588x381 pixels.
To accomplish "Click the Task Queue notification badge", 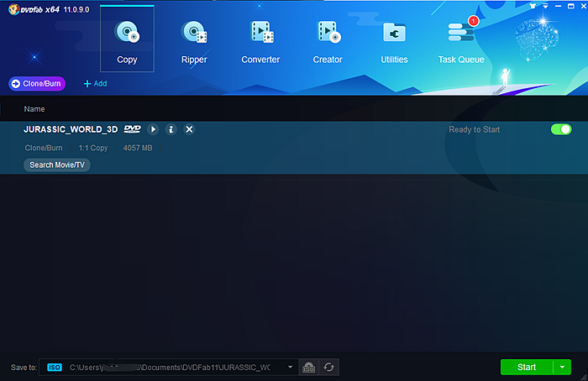I will (x=473, y=21).
